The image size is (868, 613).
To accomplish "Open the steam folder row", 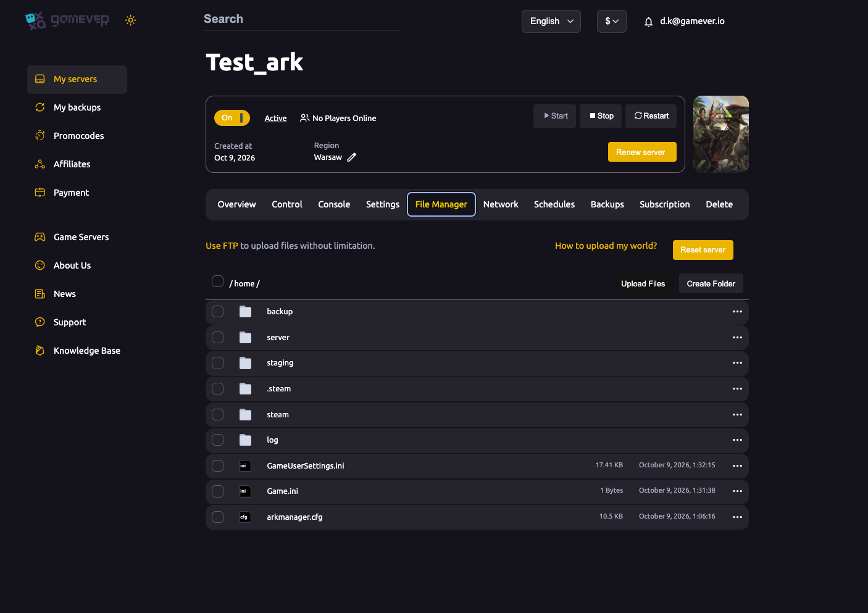I will pos(477,415).
